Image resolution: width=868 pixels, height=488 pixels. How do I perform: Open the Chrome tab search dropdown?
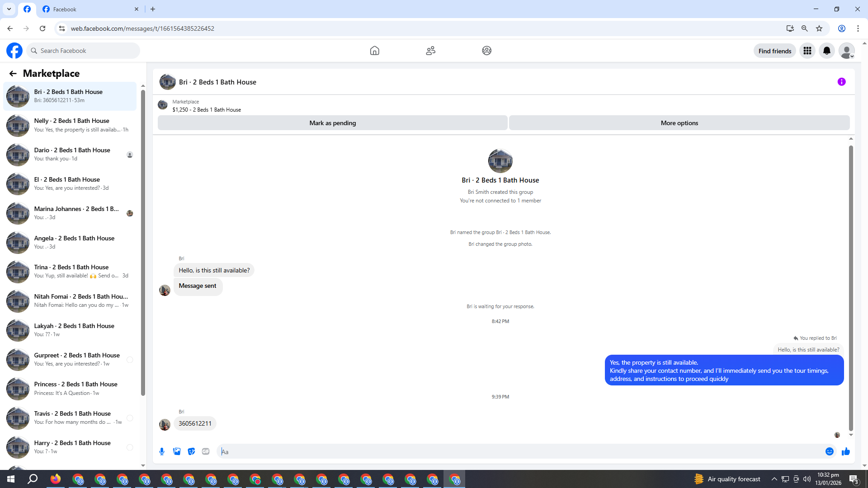tap(9, 9)
